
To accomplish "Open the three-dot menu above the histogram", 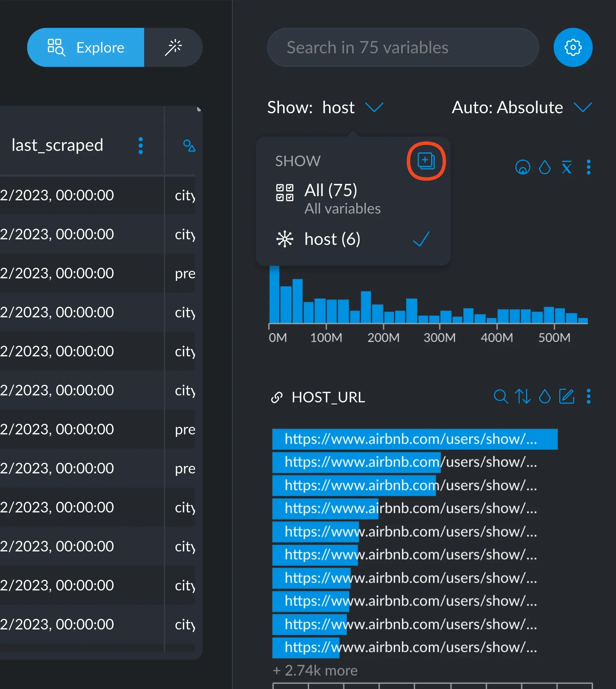I will pos(589,168).
